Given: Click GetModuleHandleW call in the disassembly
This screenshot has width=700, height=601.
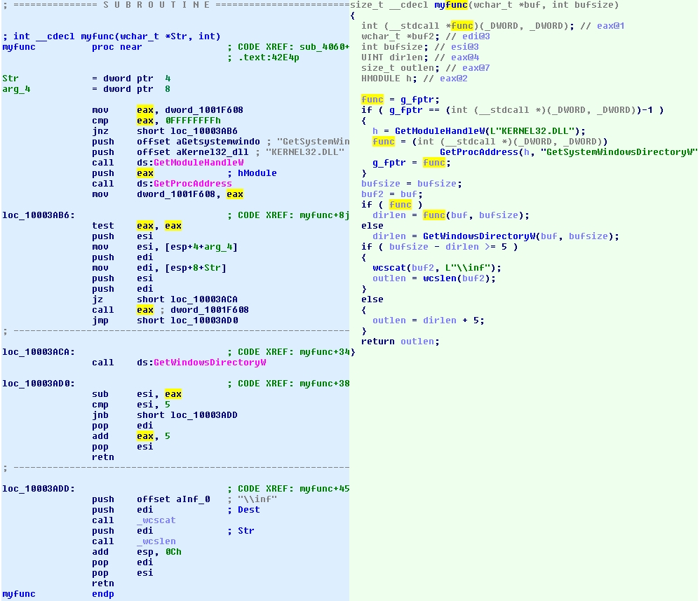Looking at the screenshot, I should pos(198,163).
